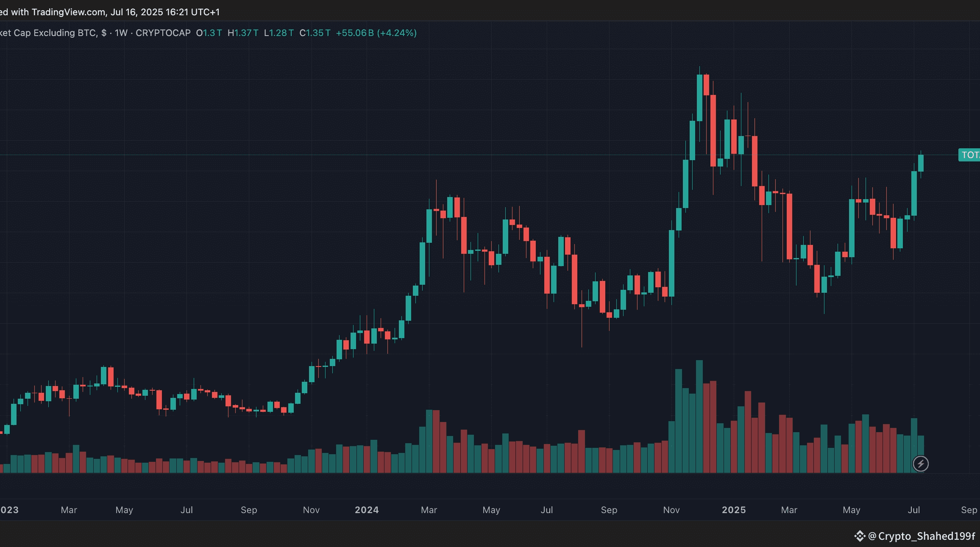Click the latest green weekly candle body

pos(921,163)
